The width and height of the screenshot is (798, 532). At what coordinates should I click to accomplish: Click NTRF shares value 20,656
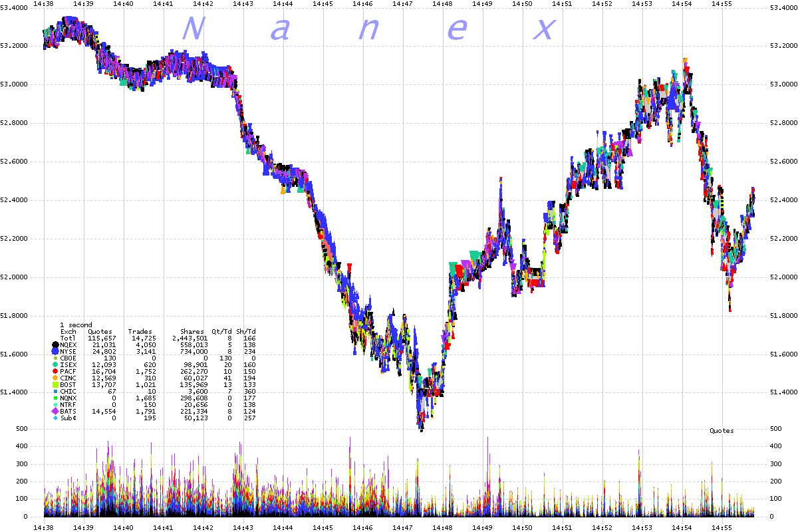(x=196, y=404)
